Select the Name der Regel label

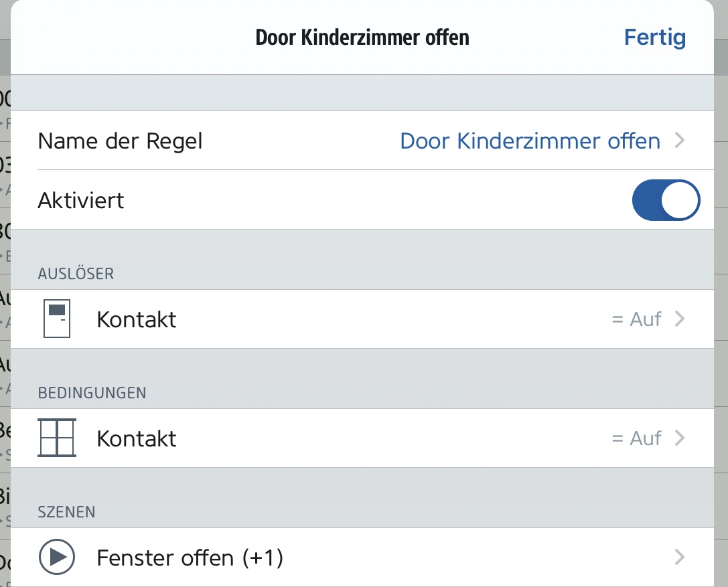pos(120,141)
